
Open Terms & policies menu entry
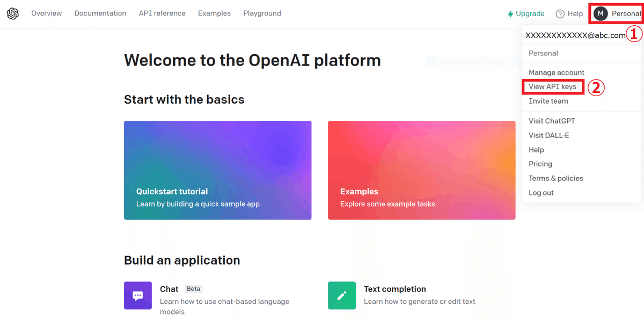point(556,178)
